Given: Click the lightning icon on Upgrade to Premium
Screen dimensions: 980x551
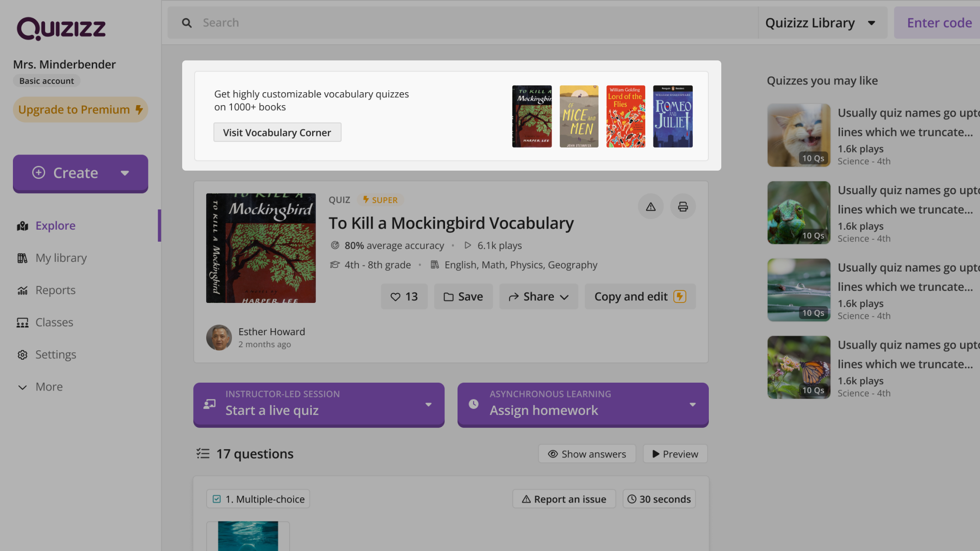Looking at the screenshot, I should 139,110.
